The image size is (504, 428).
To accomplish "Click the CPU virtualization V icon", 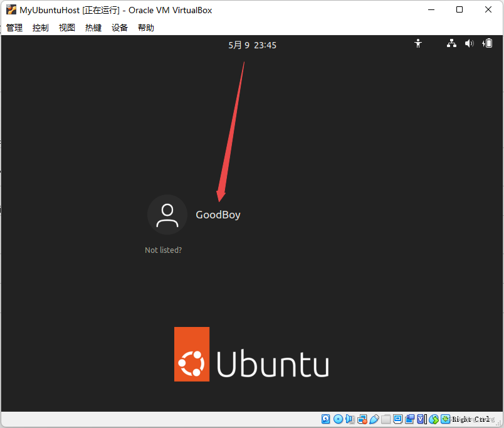I will 421,419.
